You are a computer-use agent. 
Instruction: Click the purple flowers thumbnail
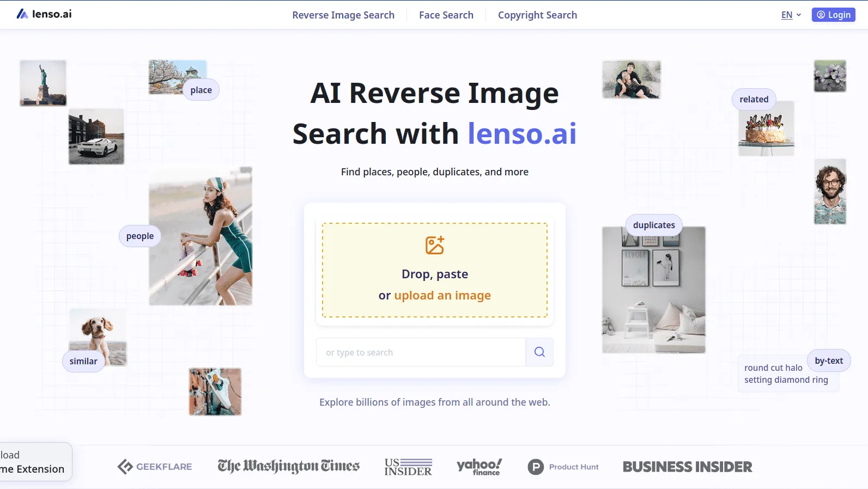[x=830, y=76]
